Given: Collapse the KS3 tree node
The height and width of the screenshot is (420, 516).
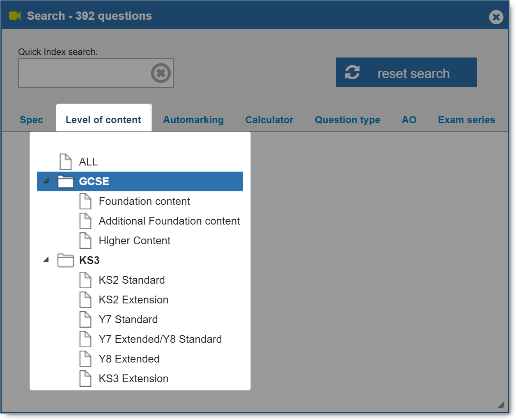Looking at the screenshot, I should click(x=46, y=260).
